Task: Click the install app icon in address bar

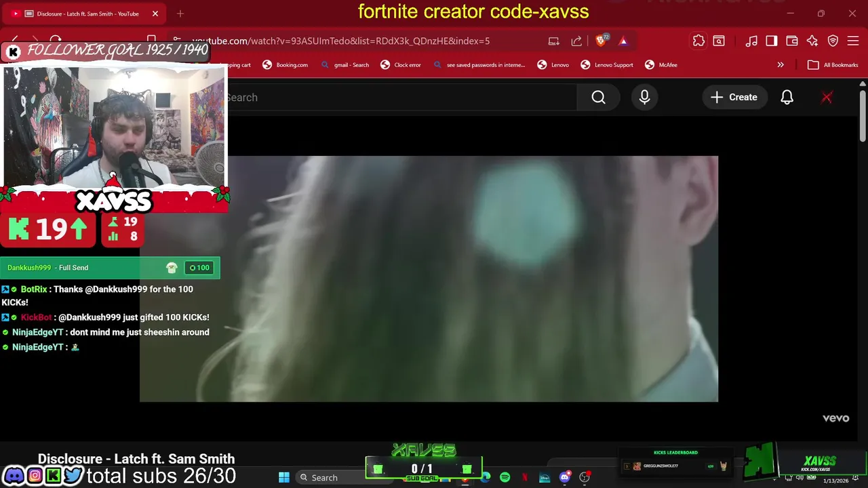Action: coord(554,41)
